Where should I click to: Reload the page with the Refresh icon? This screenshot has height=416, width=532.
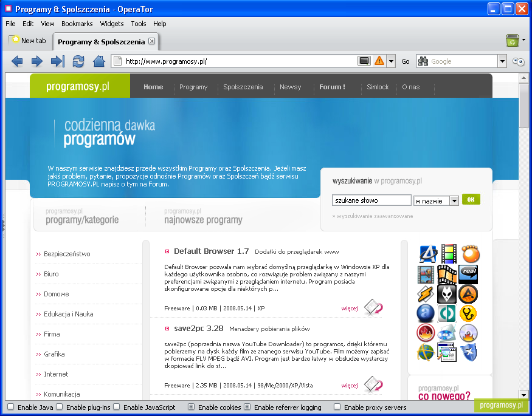(78, 61)
